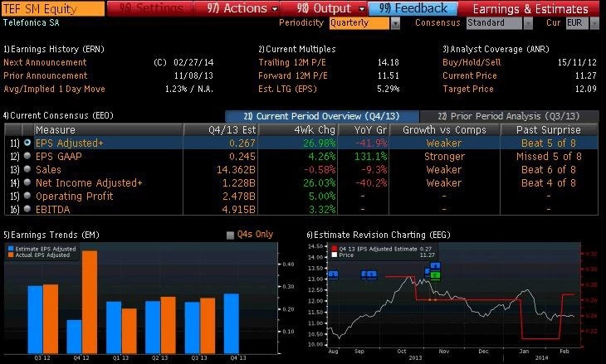Click the Forward 12M P/E value 11.51
This screenshot has height=364, width=606.
click(x=388, y=75)
